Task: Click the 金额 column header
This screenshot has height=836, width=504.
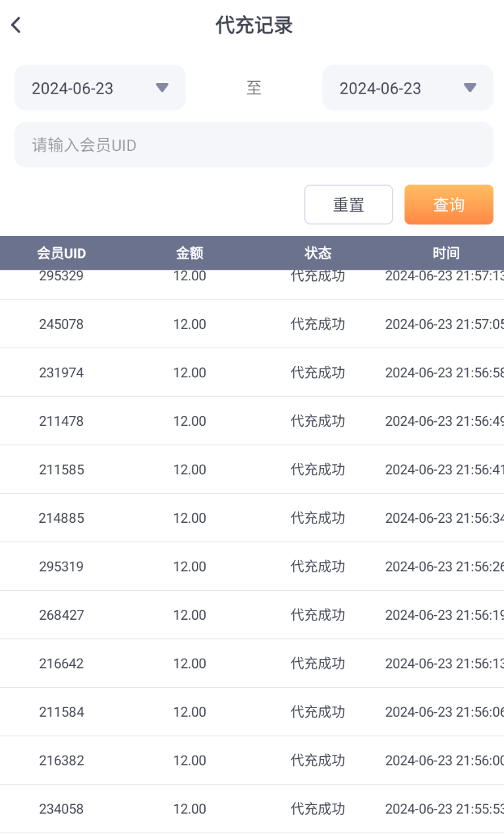Action: (190, 253)
